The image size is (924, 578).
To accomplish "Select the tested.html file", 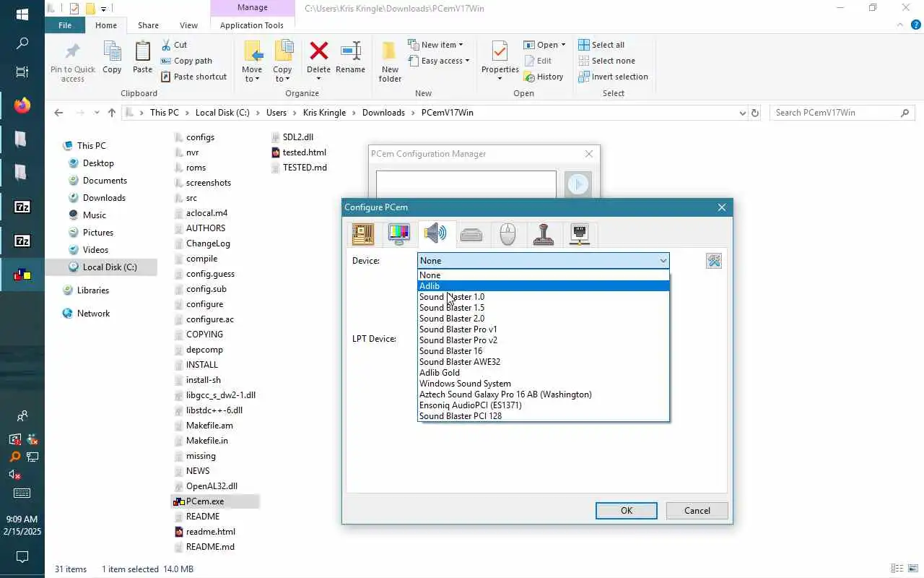I will (304, 152).
